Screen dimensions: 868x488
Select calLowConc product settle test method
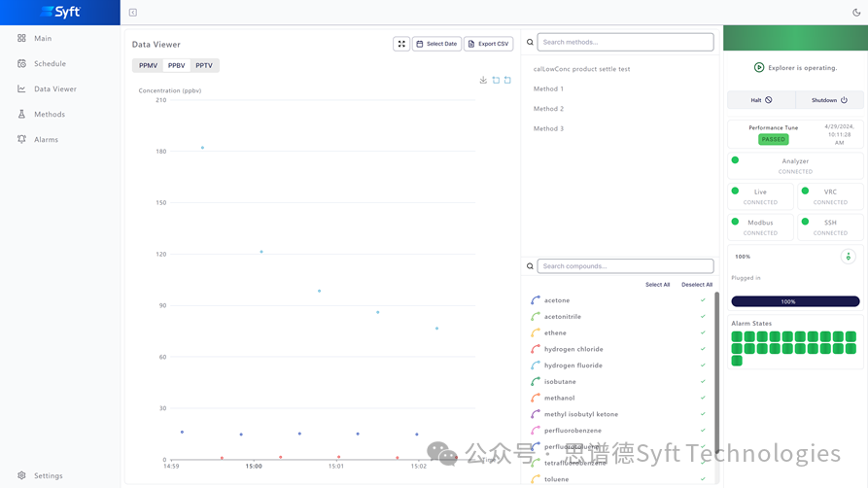coord(581,69)
